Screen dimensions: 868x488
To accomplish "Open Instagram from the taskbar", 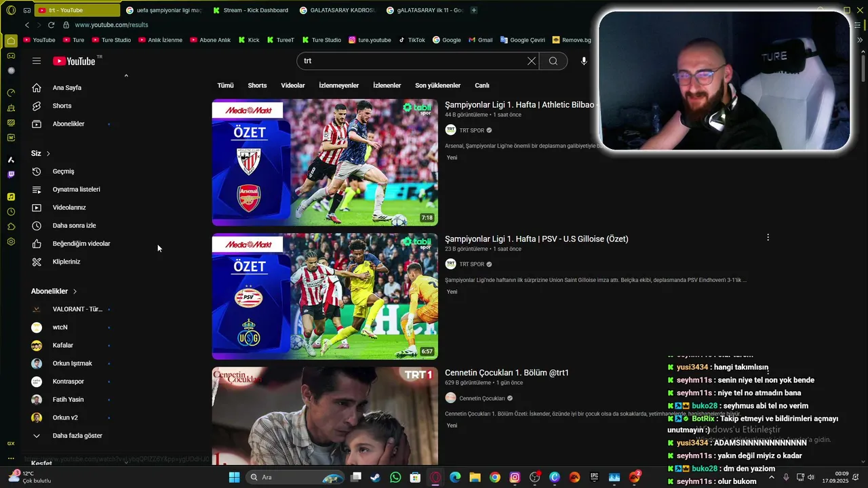I will 515,477.
